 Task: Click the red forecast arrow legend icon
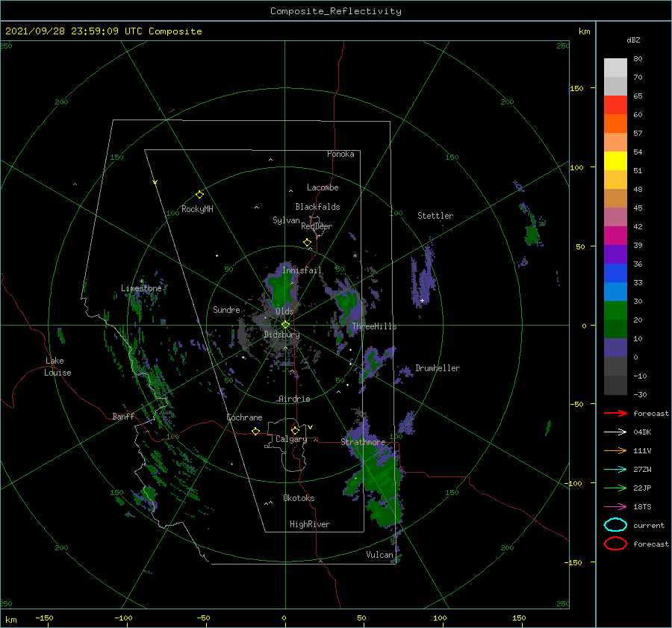click(615, 413)
